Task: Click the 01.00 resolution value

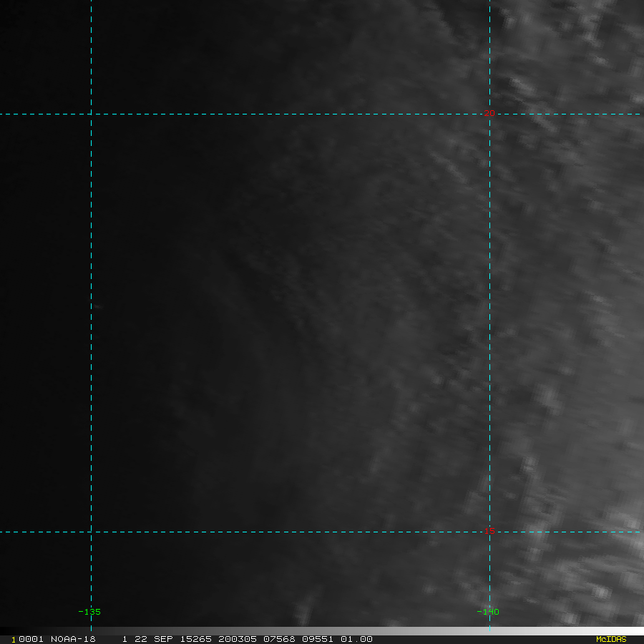Action: pos(356,639)
